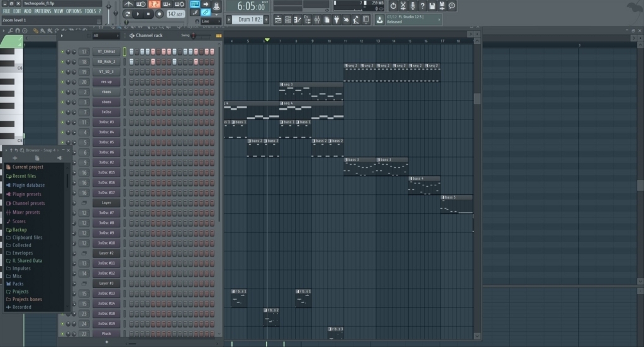The image size is (644, 347).
Task: Click the one-click audio recording microphone icon
Action: pos(413,6)
